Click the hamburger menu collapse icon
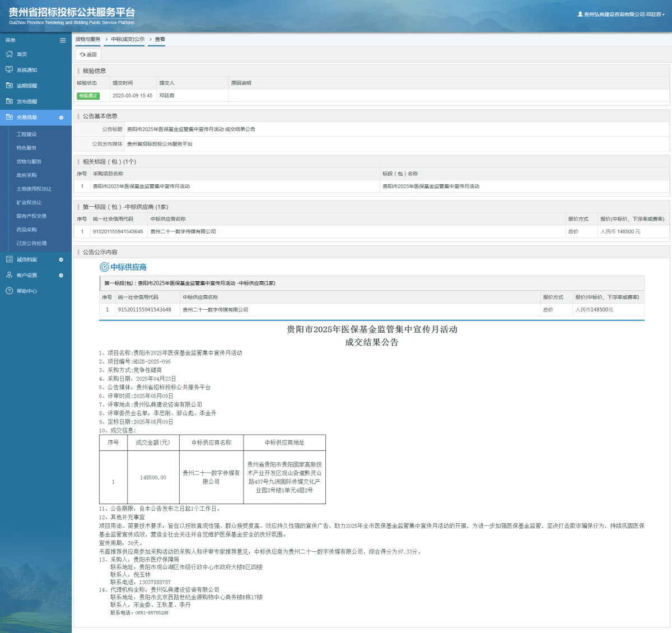 [63, 40]
